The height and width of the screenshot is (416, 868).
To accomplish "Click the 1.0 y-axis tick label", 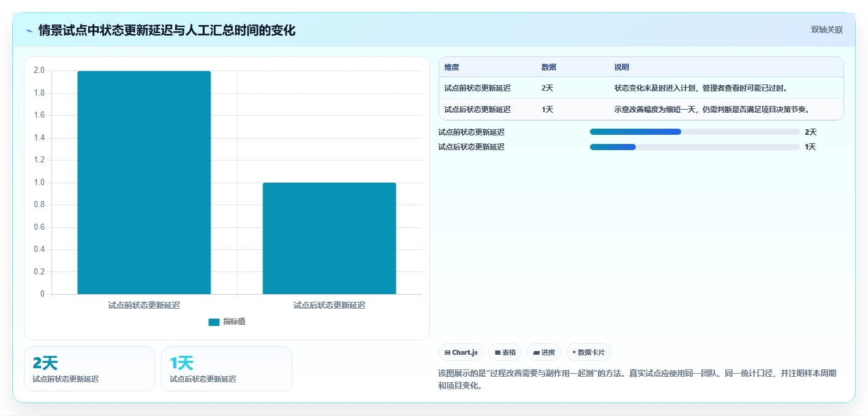I will [39, 183].
